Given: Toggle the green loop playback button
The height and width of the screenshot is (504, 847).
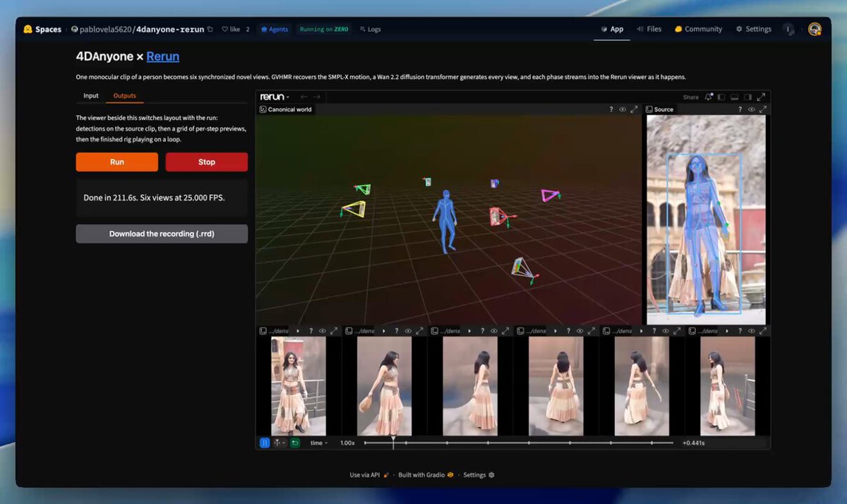Looking at the screenshot, I should tap(295, 443).
